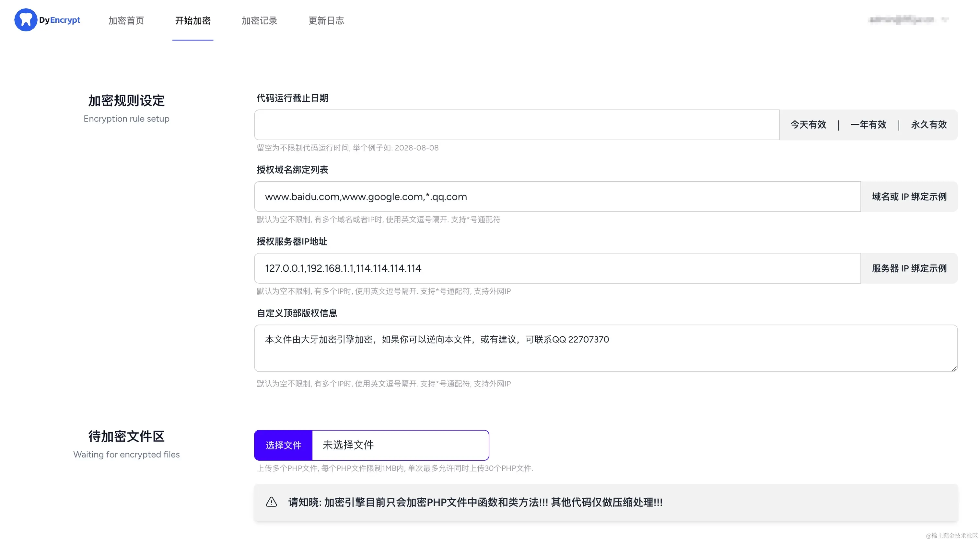Click the 选择文件 upload button
Viewport: 980px width, 541px height.
(x=283, y=445)
